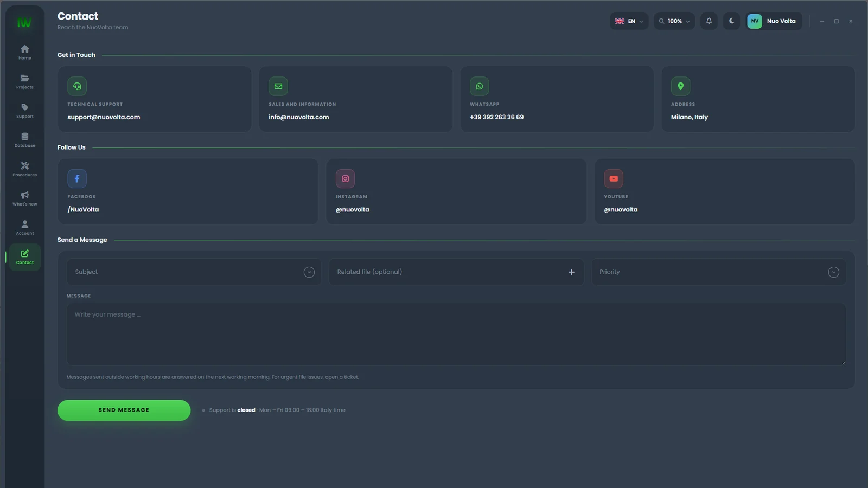The width and height of the screenshot is (868, 488).
Task: Click the Address location pin icon
Action: click(681, 86)
